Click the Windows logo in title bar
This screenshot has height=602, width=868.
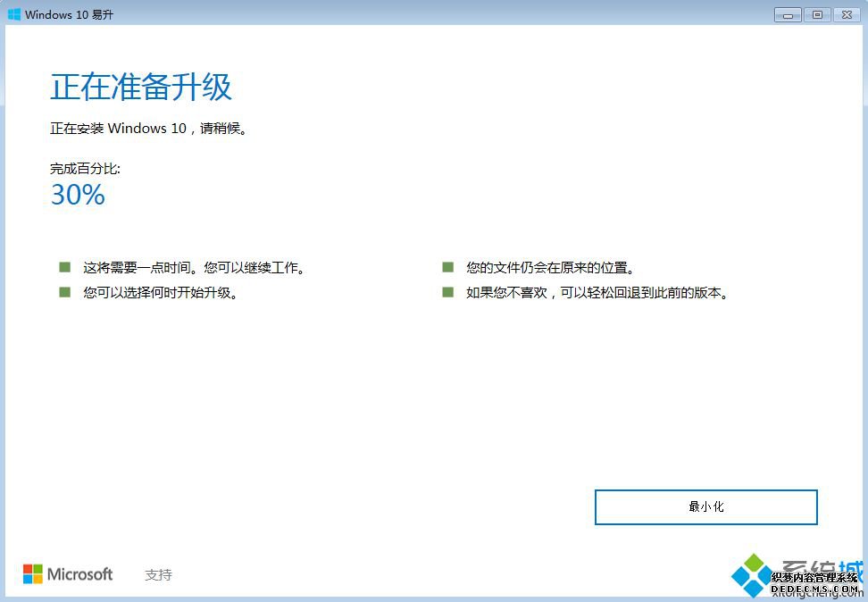(13, 14)
